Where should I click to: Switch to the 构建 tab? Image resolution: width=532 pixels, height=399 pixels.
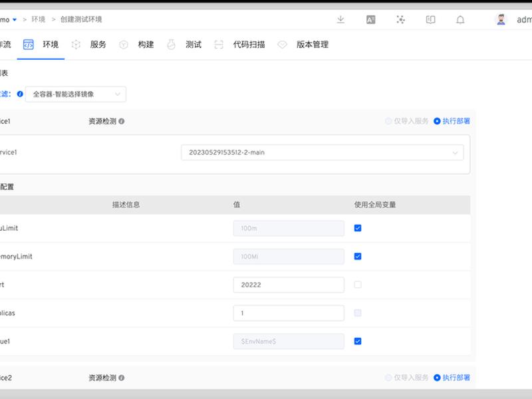(146, 45)
